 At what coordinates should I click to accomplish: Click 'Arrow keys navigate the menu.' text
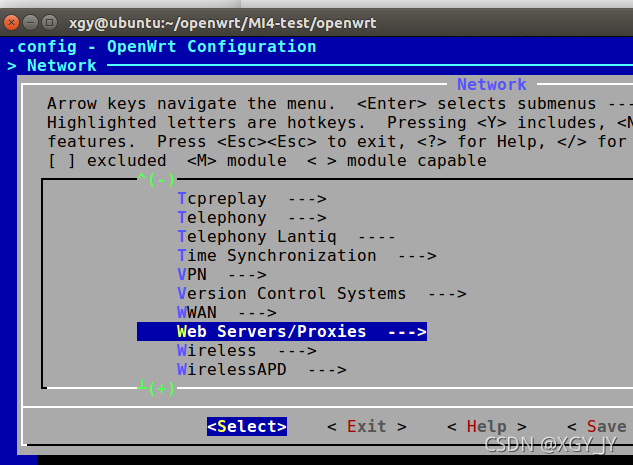pos(191,104)
